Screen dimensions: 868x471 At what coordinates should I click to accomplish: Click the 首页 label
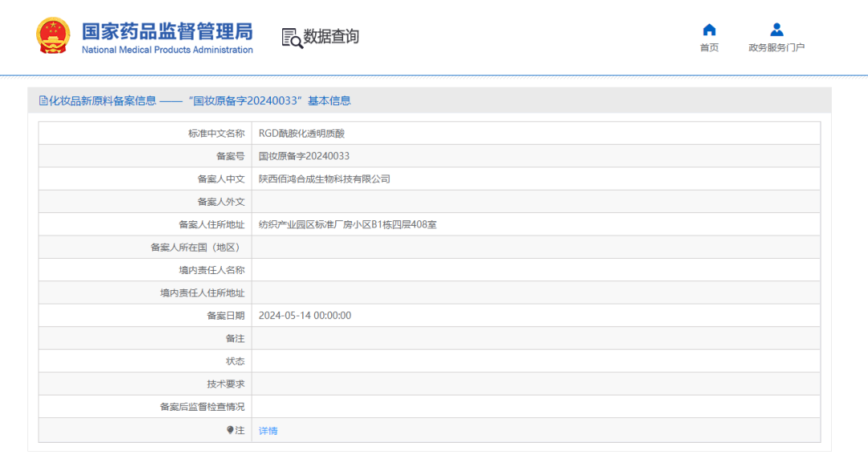pos(709,47)
